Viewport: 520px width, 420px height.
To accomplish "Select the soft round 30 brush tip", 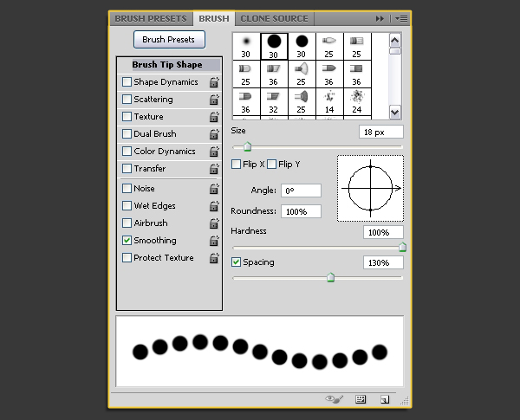I will (246, 46).
